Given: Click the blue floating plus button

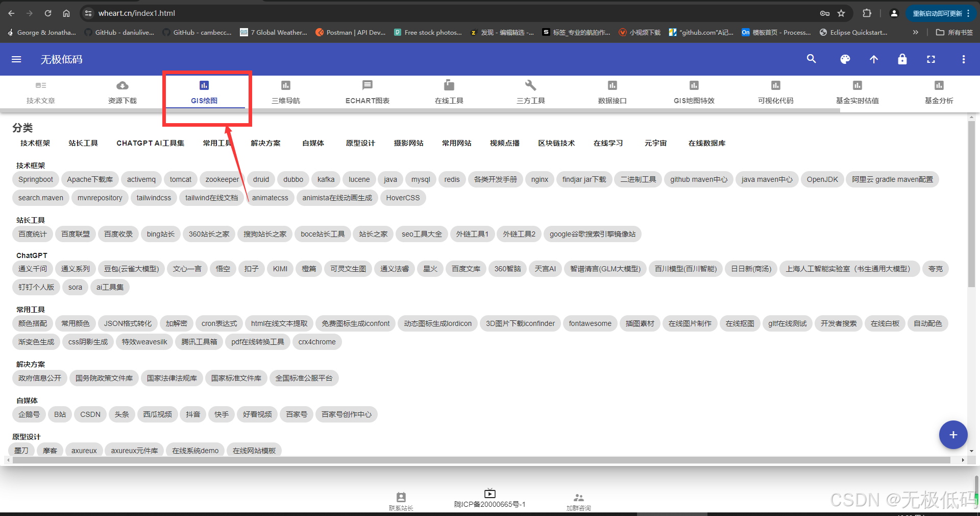Looking at the screenshot, I should tap(953, 435).
